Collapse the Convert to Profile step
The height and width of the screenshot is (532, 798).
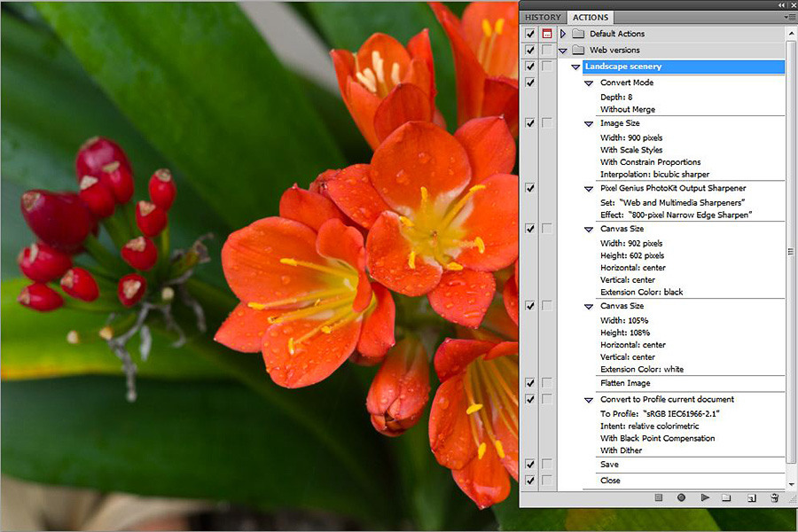point(589,400)
